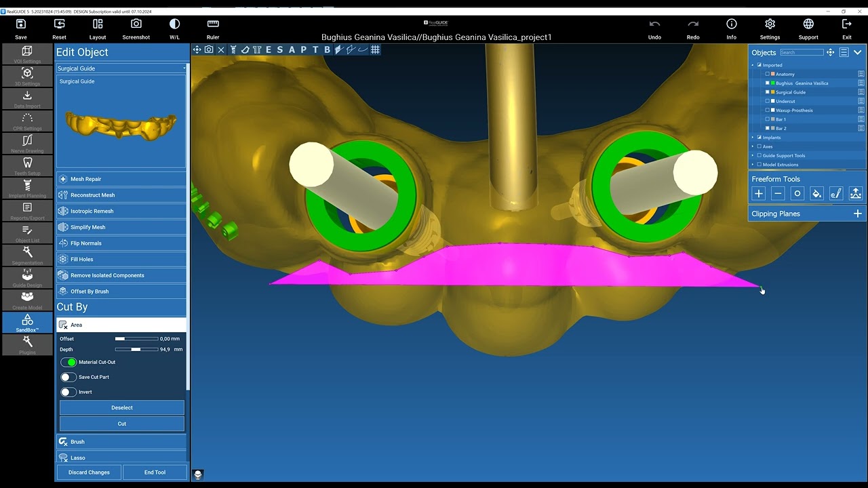The image size is (868, 488).
Task: Click the Cut button
Action: tap(122, 424)
